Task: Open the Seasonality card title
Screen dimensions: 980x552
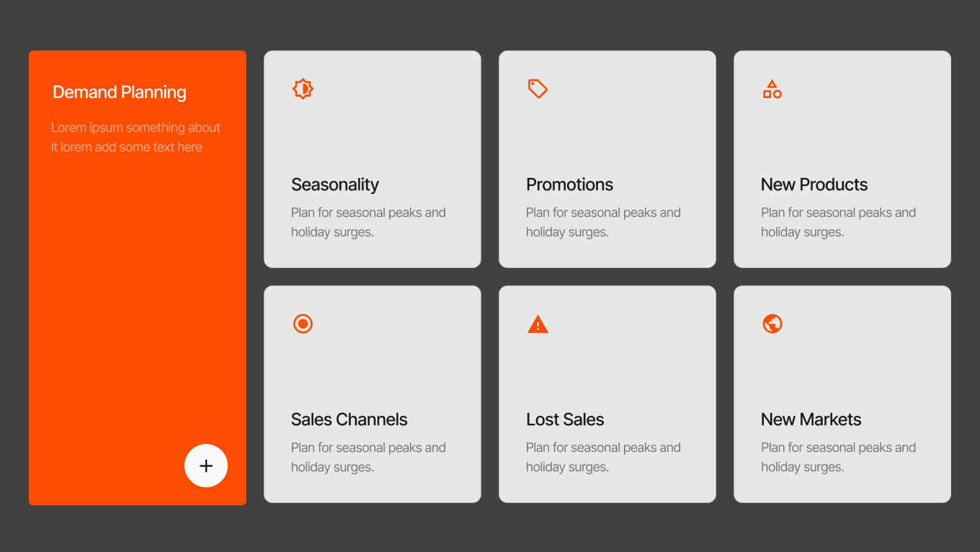Action: point(335,184)
